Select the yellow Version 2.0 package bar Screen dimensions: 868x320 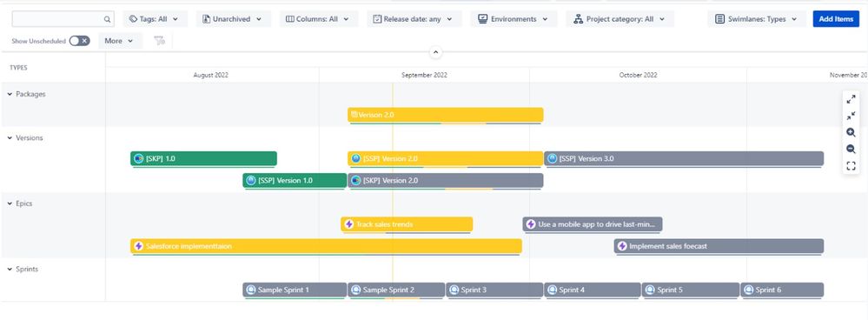446,115
